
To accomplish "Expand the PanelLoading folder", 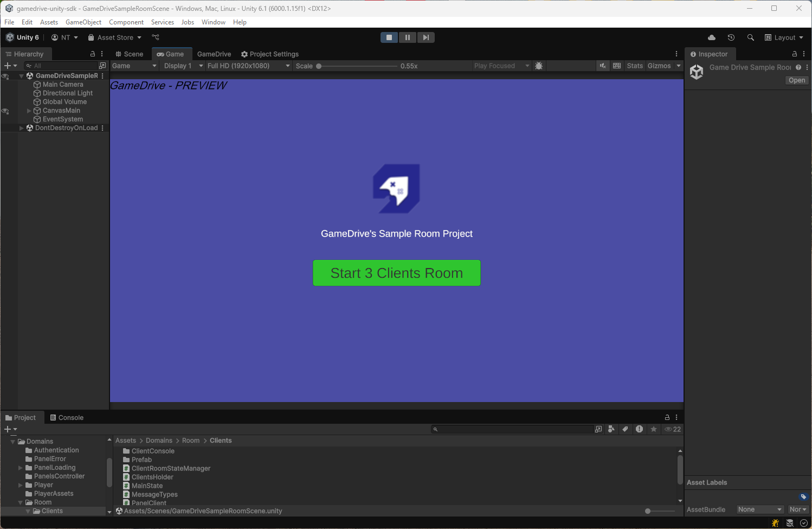I will tap(21, 468).
